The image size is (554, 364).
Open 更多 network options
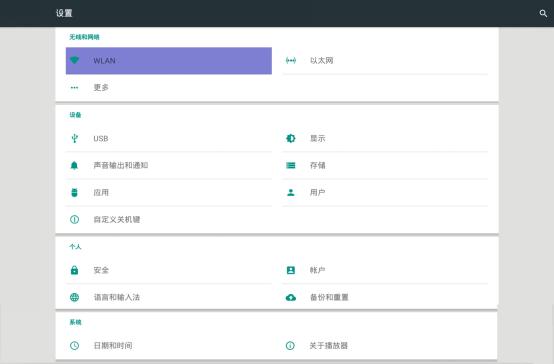pyautogui.click(x=169, y=88)
